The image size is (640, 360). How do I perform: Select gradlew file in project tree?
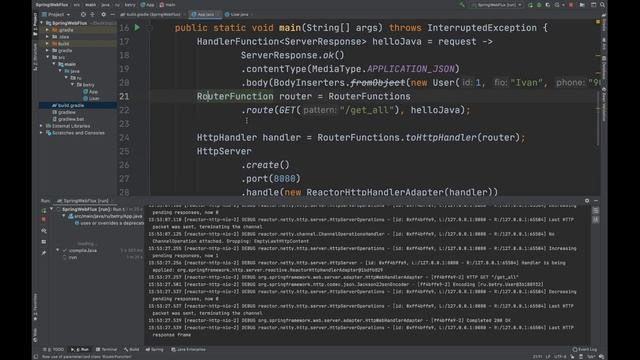[64, 112]
